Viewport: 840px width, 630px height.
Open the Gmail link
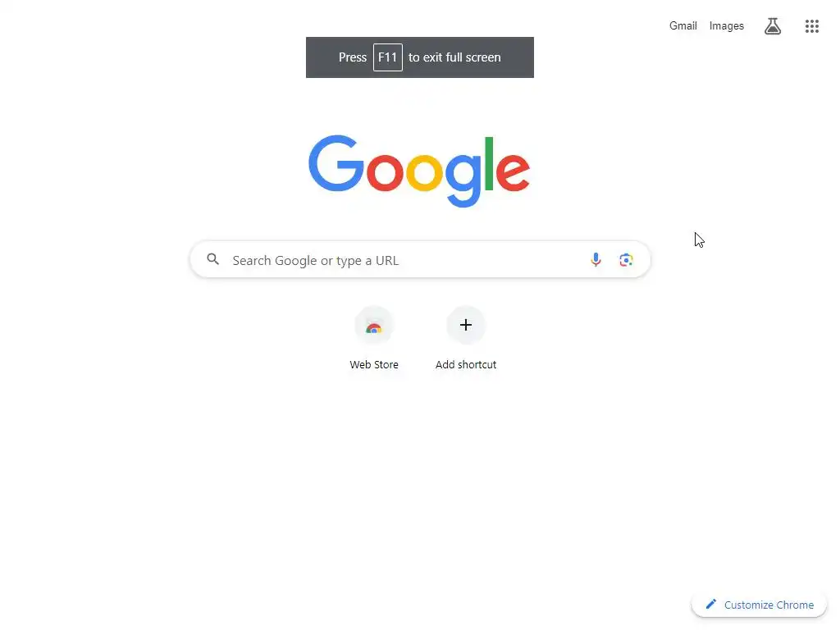pyautogui.click(x=682, y=25)
